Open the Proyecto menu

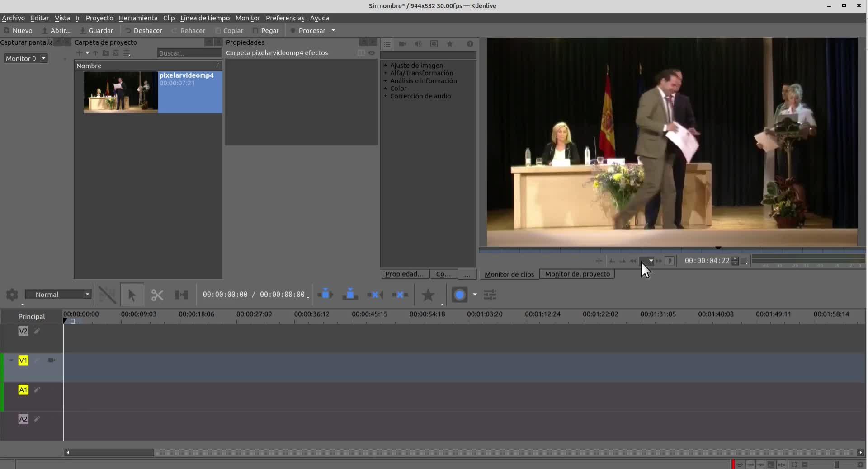(x=99, y=18)
